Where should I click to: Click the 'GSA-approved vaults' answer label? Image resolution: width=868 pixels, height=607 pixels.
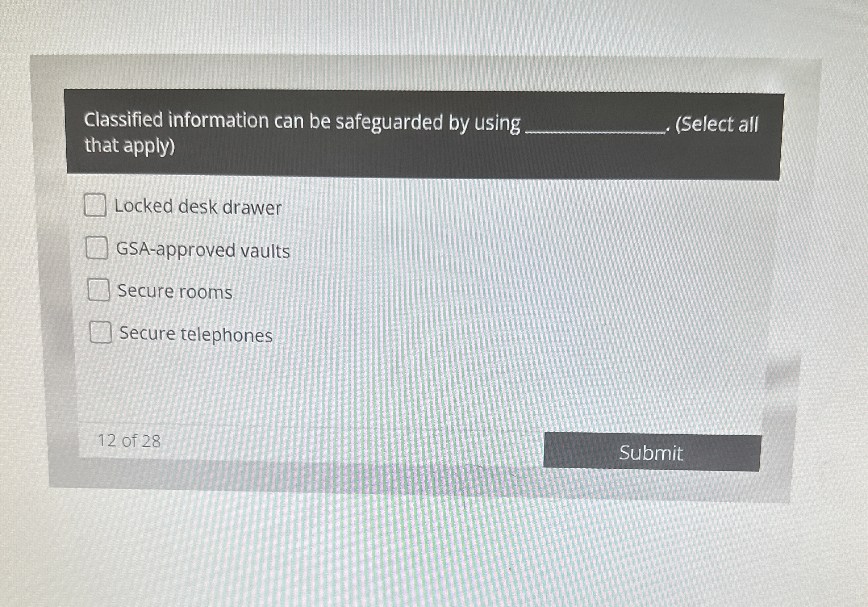click(203, 250)
